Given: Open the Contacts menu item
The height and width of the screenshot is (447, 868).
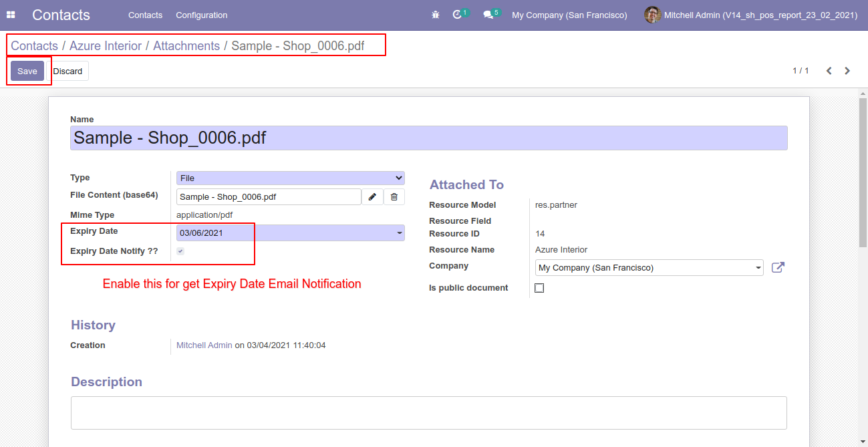Looking at the screenshot, I should coord(145,15).
